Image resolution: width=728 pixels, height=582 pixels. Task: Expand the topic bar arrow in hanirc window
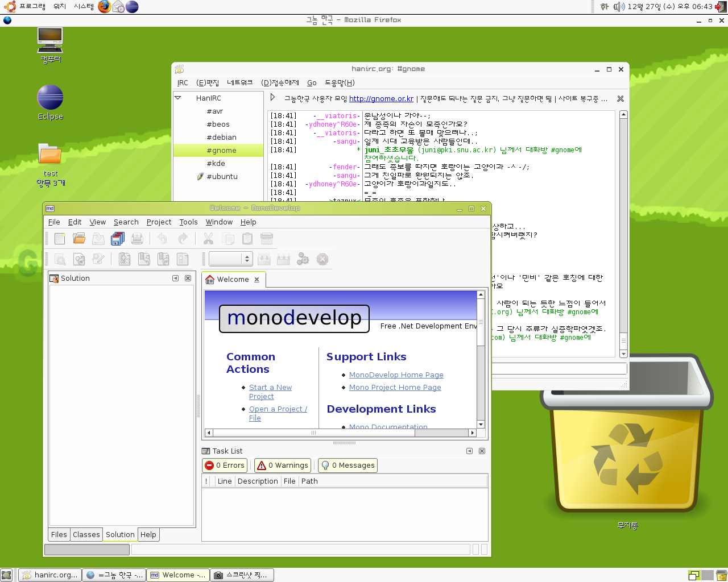(272, 98)
